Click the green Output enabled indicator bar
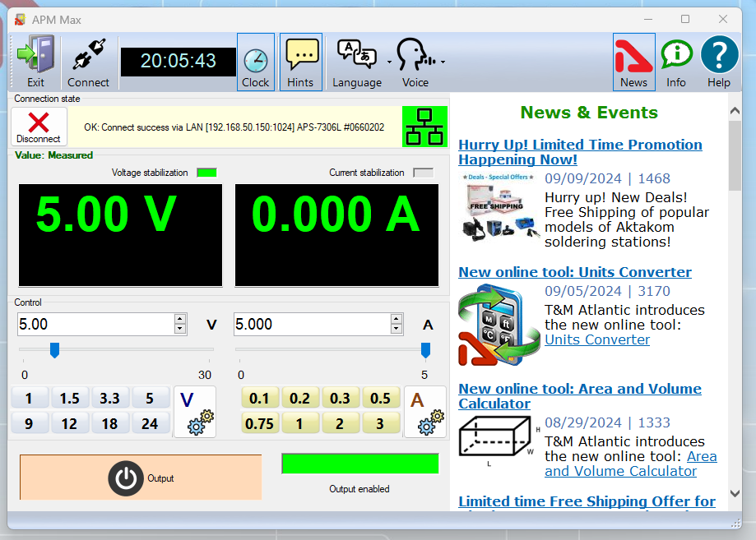The height and width of the screenshot is (540, 756). tap(360, 464)
